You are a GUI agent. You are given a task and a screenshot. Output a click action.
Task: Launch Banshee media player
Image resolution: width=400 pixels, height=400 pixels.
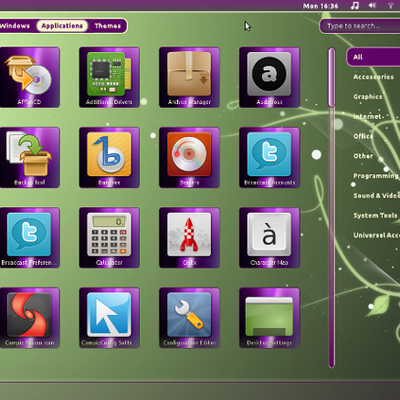[x=109, y=157]
